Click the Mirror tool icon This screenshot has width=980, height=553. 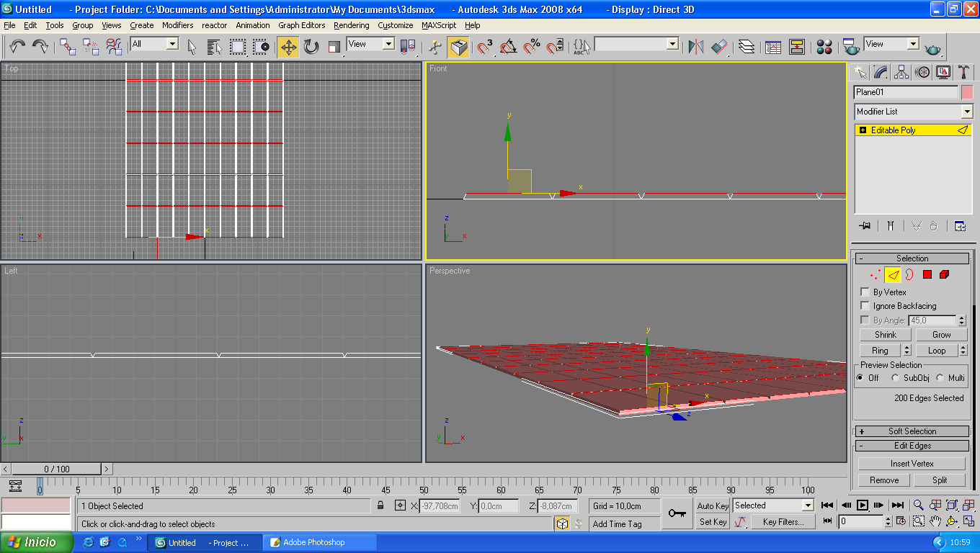695,47
